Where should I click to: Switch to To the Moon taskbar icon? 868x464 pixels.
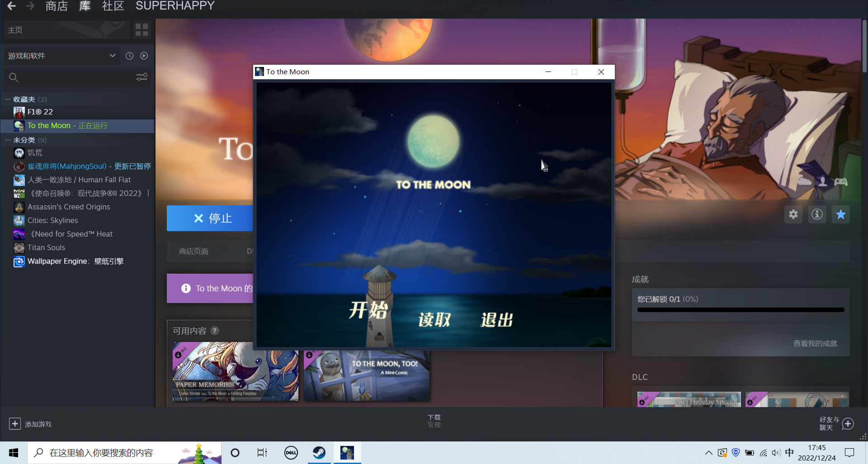[x=347, y=453]
